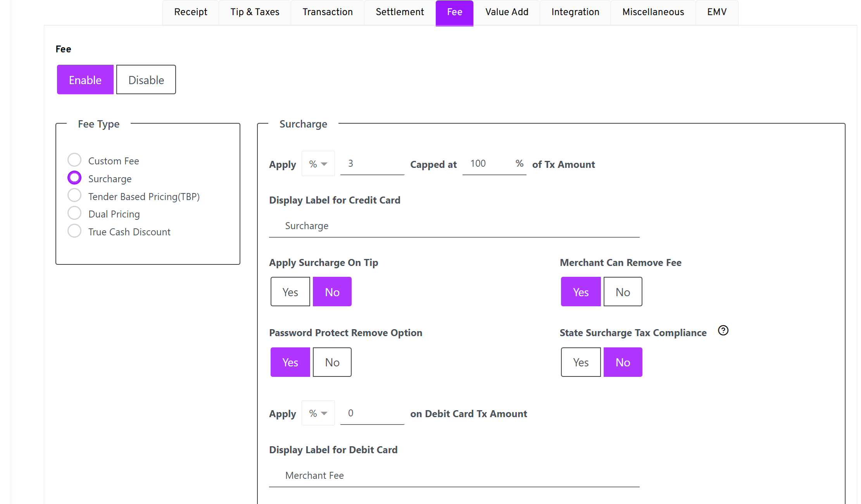Viewport: 861px width, 504px height.
Task: Set Password Protect Remove Option to No
Action: [x=332, y=362]
